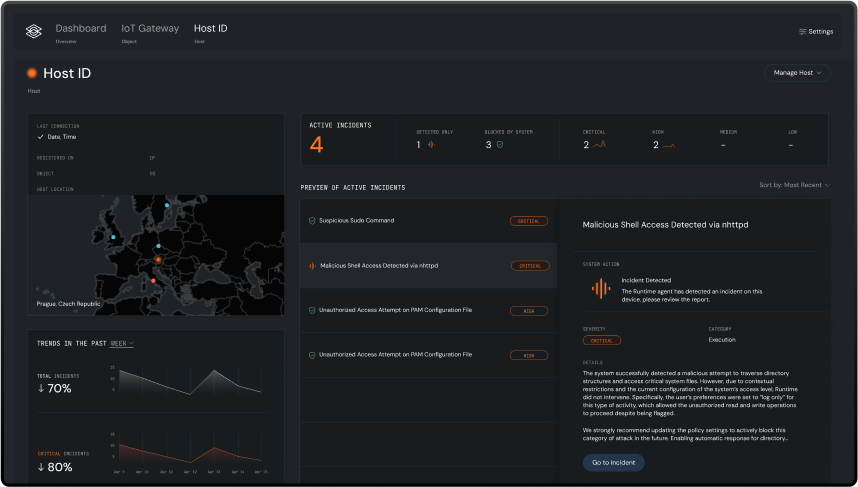Click shield icon beside Blocked By System count
The image size is (858, 487).
point(500,145)
